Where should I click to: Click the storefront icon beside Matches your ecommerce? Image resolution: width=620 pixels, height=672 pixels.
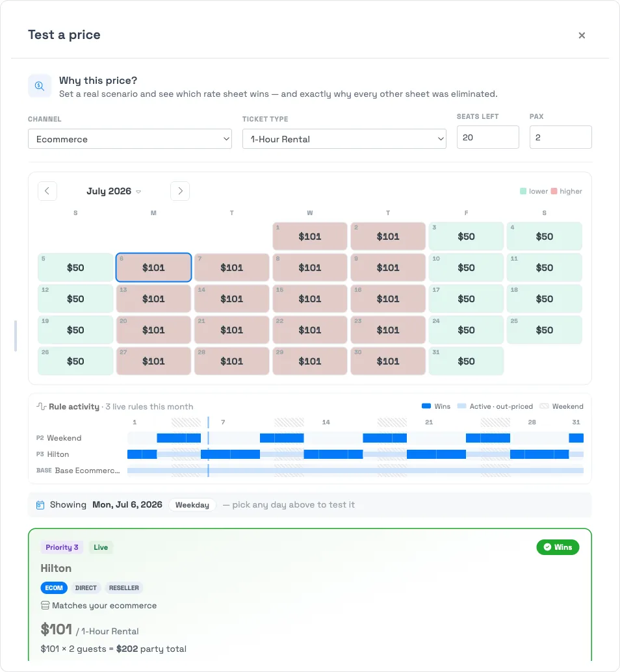point(45,606)
